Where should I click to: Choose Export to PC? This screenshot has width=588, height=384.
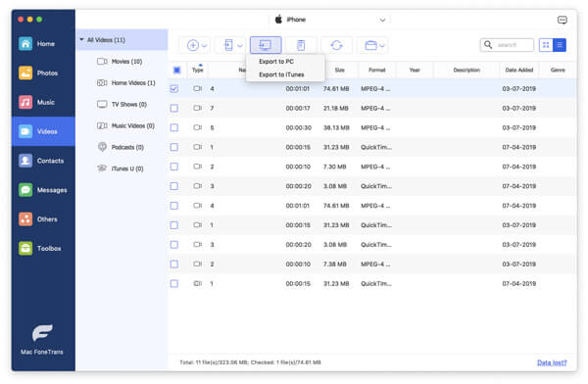(x=276, y=62)
